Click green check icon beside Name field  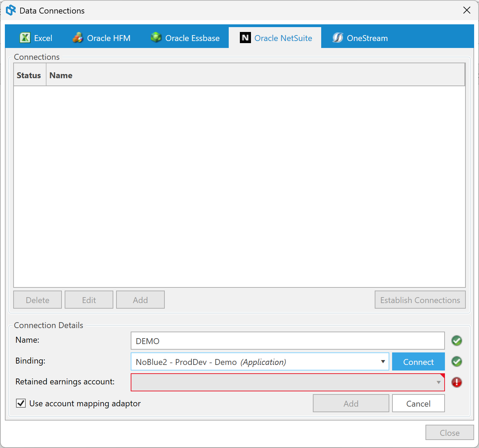tap(457, 341)
